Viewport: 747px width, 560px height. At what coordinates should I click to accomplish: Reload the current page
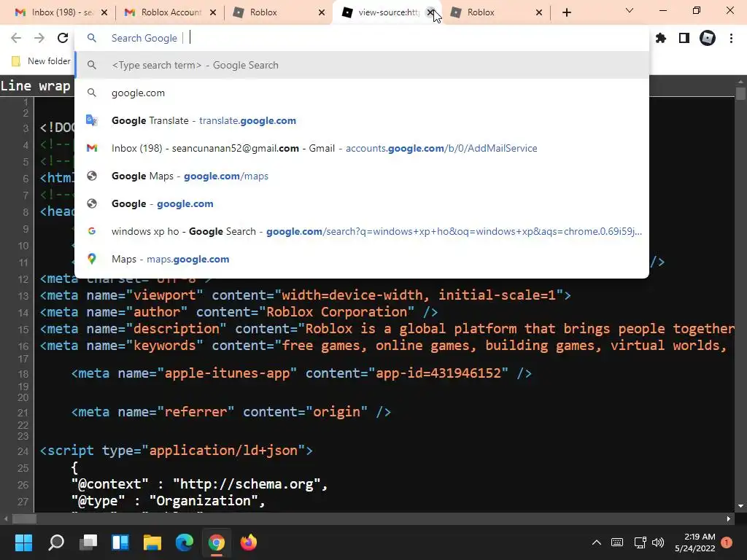[63, 38]
